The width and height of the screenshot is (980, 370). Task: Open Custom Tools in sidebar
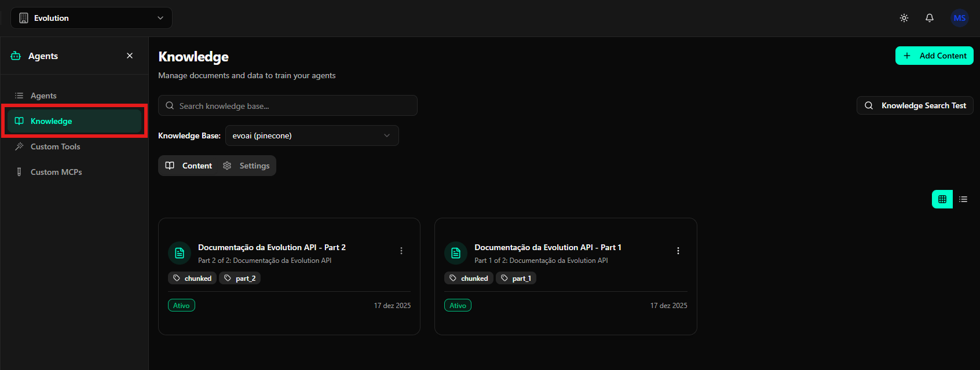coord(74,146)
